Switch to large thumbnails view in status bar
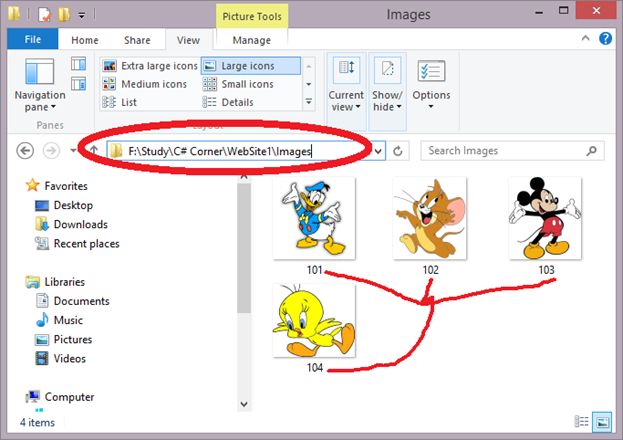623x440 pixels. (x=602, y=421)
